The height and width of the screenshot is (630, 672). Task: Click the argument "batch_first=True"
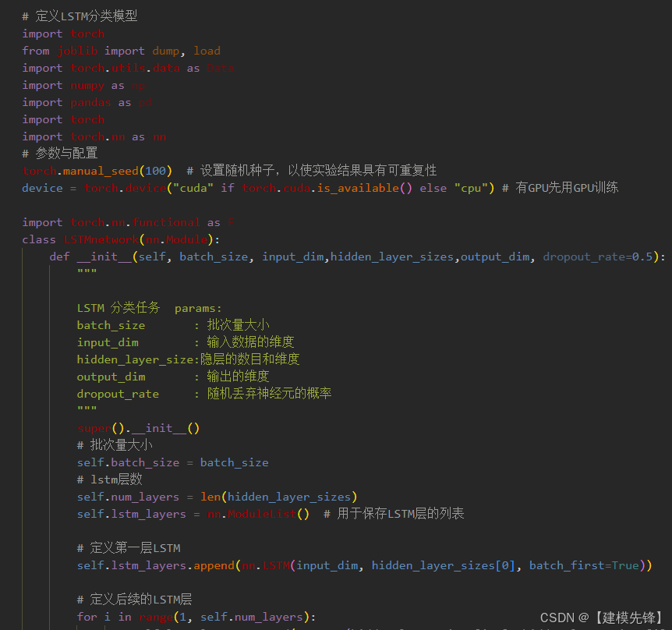(x=584, y=565)
